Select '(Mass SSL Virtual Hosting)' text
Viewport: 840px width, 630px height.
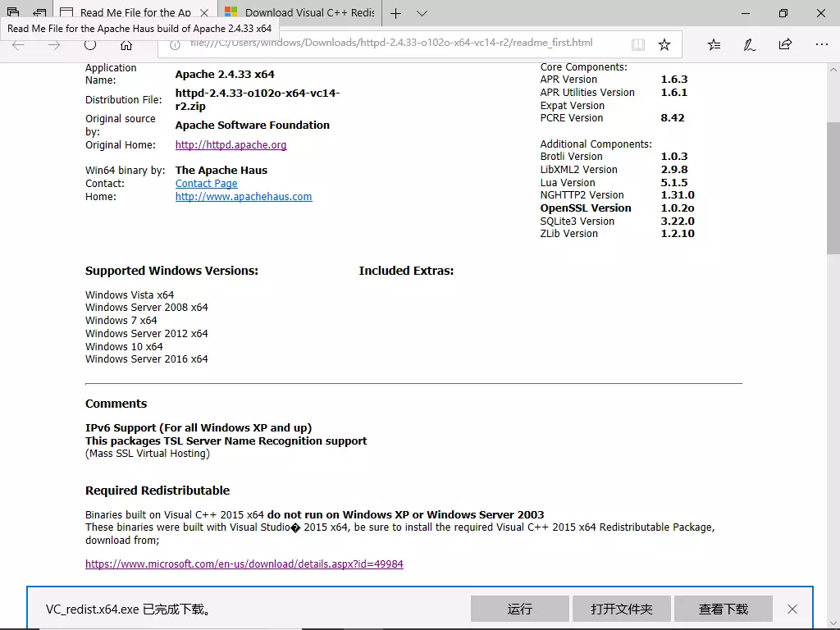148,453
